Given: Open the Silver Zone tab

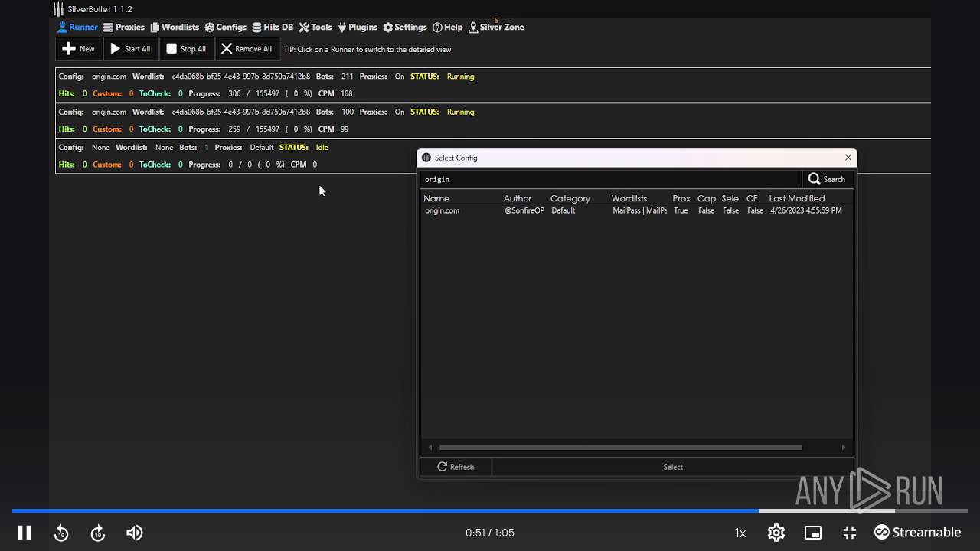Looking at the screenshot, I should point(496,27).
